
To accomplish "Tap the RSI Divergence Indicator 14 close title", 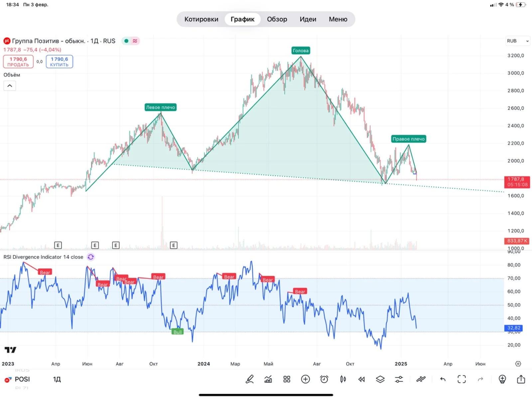I will tap(43, 257).
